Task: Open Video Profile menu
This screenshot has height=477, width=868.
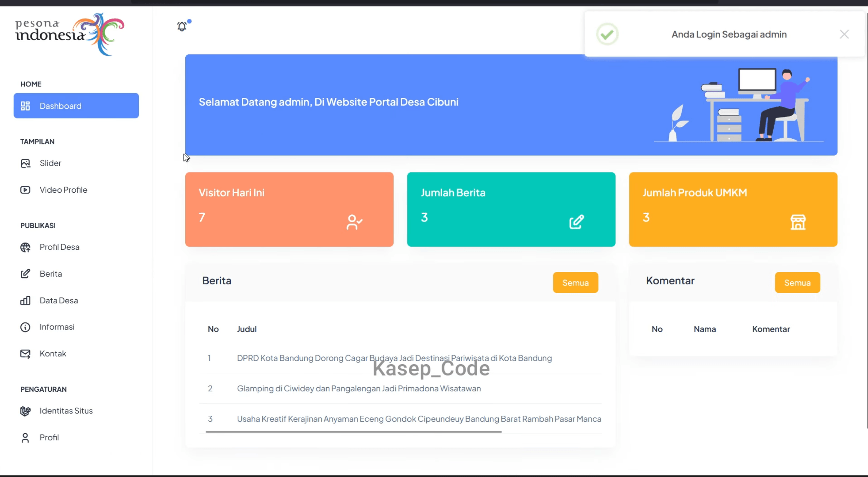Action: (76, 190)
